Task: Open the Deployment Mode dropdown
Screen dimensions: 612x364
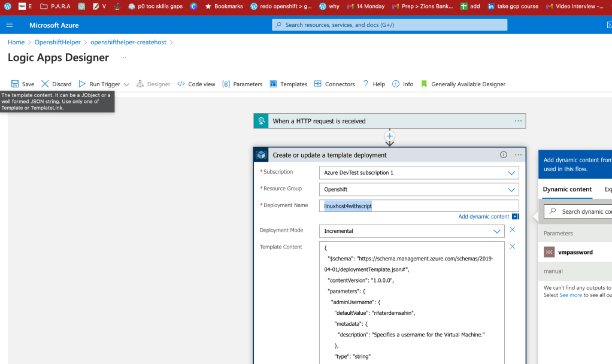Action: (x=412, y=231)
